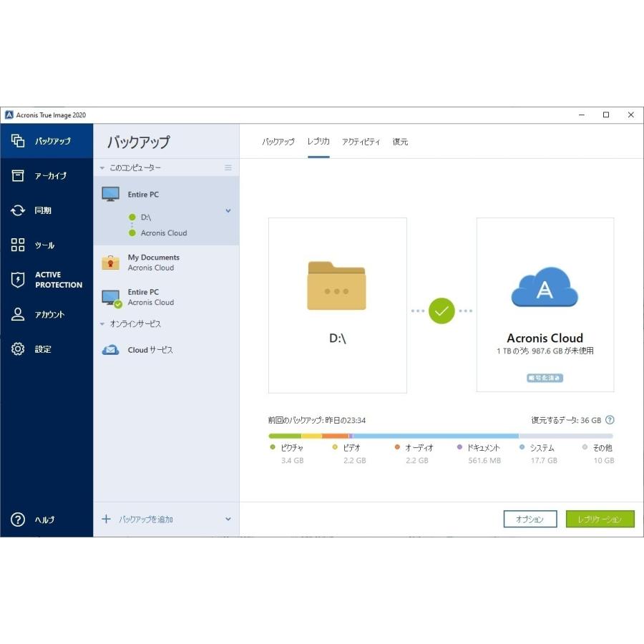Open the Backup section icon in sidebar
644x644 pixels.
click(18, 141)
